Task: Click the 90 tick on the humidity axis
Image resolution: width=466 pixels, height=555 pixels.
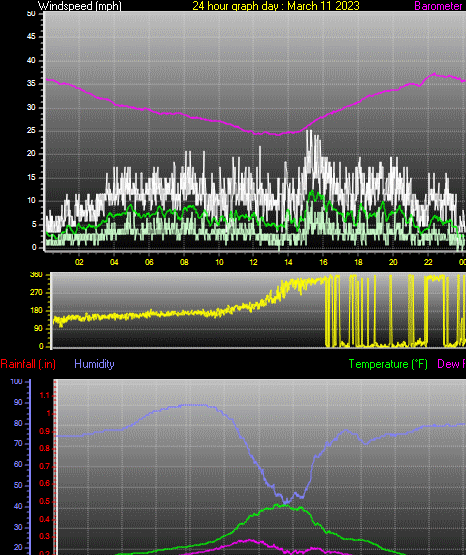Action: pyautogui.click(x=18, y=402)
